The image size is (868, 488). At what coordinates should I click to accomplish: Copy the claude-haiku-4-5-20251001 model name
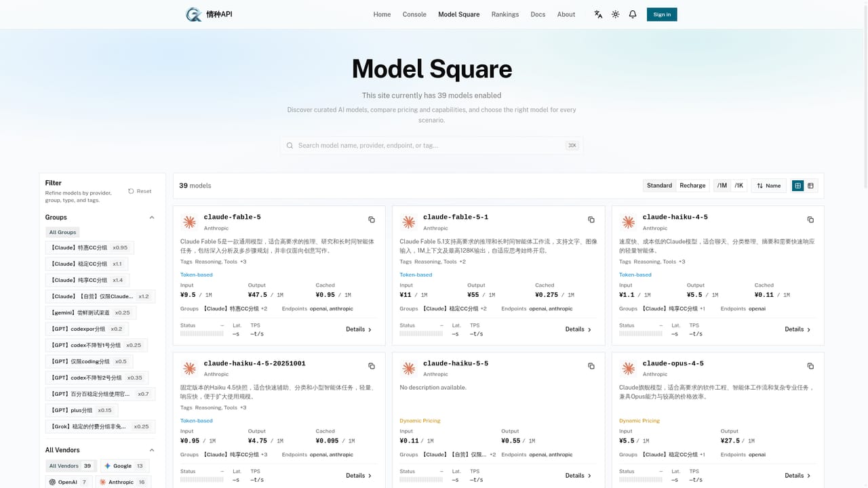pyautogui.click(x=372, y=366)
